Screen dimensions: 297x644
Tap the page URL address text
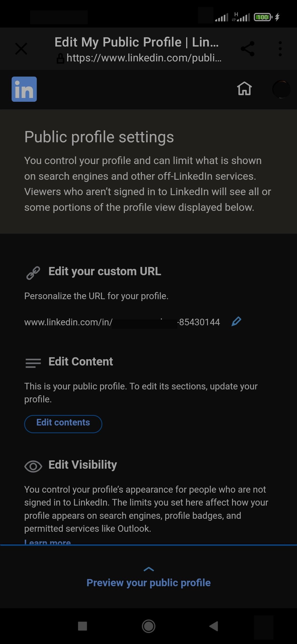tap(144, 58)
